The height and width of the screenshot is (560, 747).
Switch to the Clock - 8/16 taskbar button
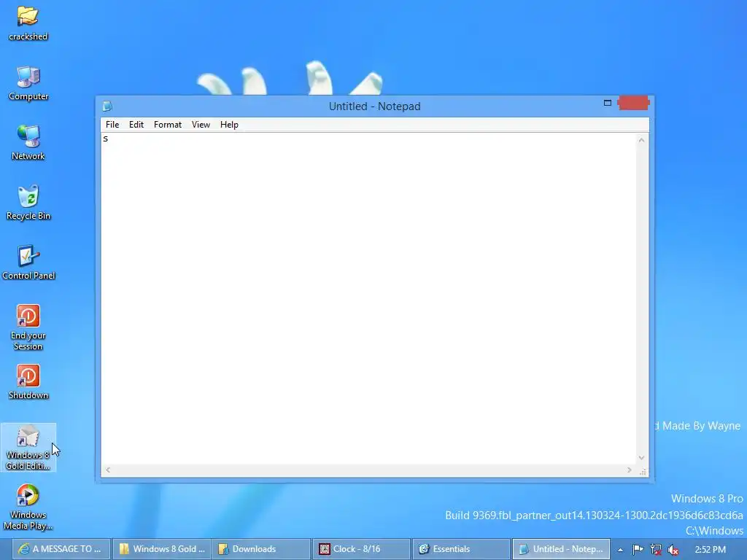pyautogui.click(x=361, y=549)
